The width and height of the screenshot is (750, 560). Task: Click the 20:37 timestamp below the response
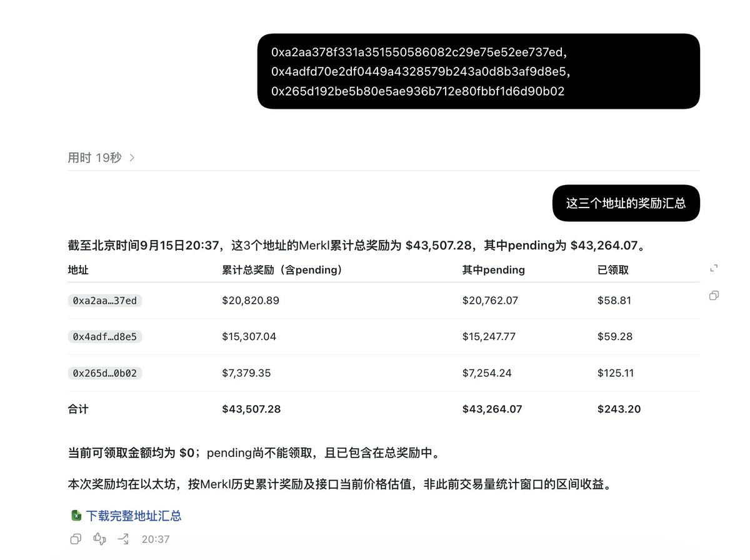tap(155, 539)
